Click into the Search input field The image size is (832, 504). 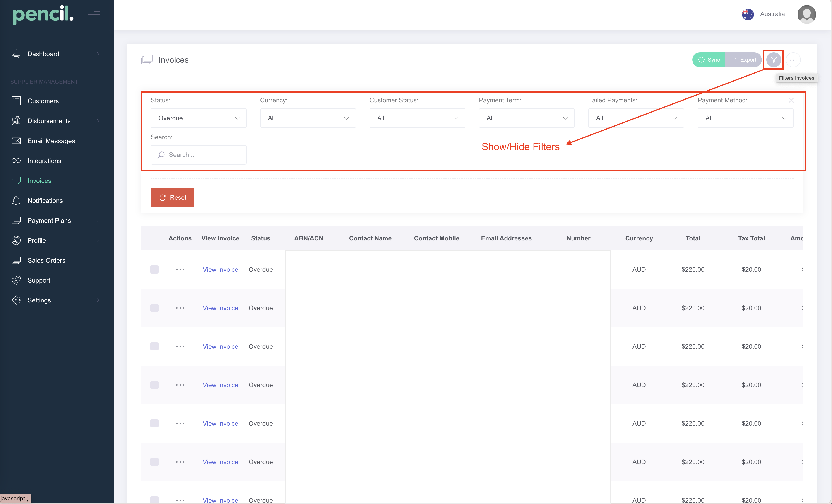click(x=199, y=155)
